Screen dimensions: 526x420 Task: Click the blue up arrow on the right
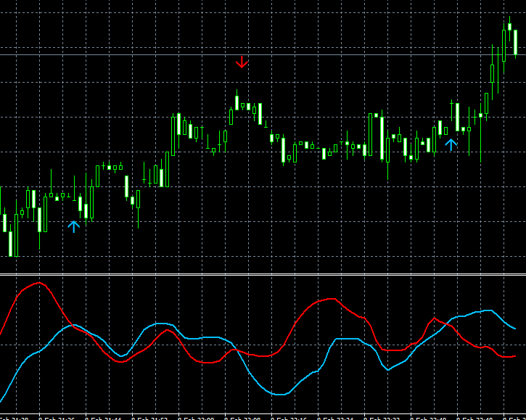(x=451, y=144)
